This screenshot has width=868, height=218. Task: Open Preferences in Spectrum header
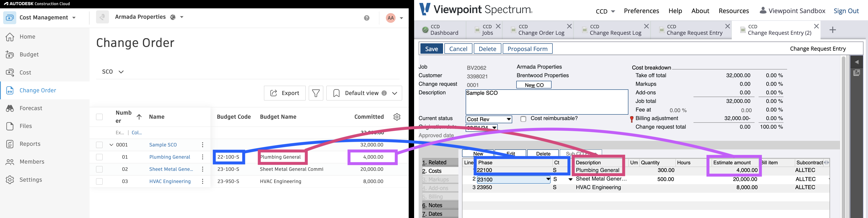[641, 11]
